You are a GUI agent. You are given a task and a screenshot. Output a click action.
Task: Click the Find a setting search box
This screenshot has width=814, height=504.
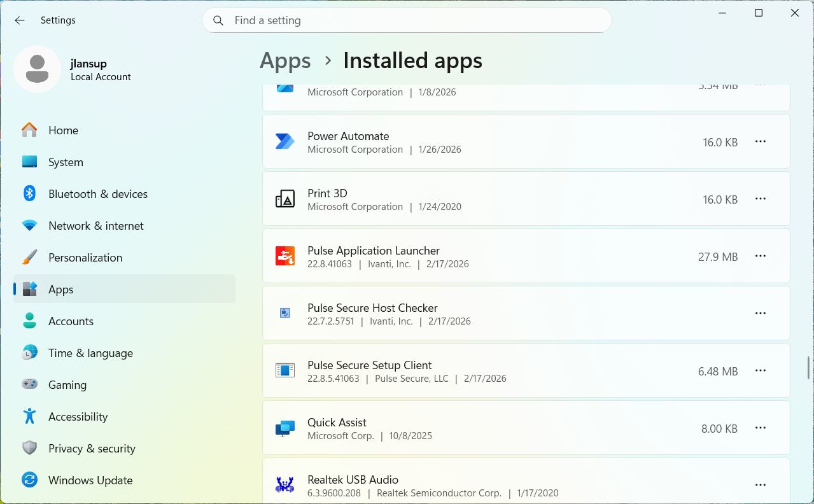click(x=407, y=20)
